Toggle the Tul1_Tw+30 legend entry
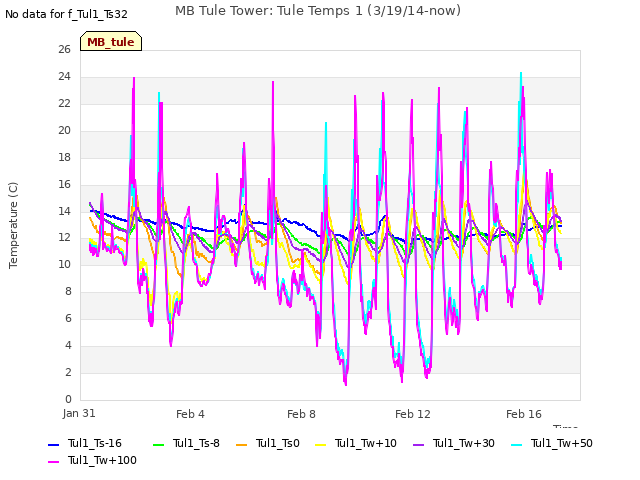 (x=454, y=443)
